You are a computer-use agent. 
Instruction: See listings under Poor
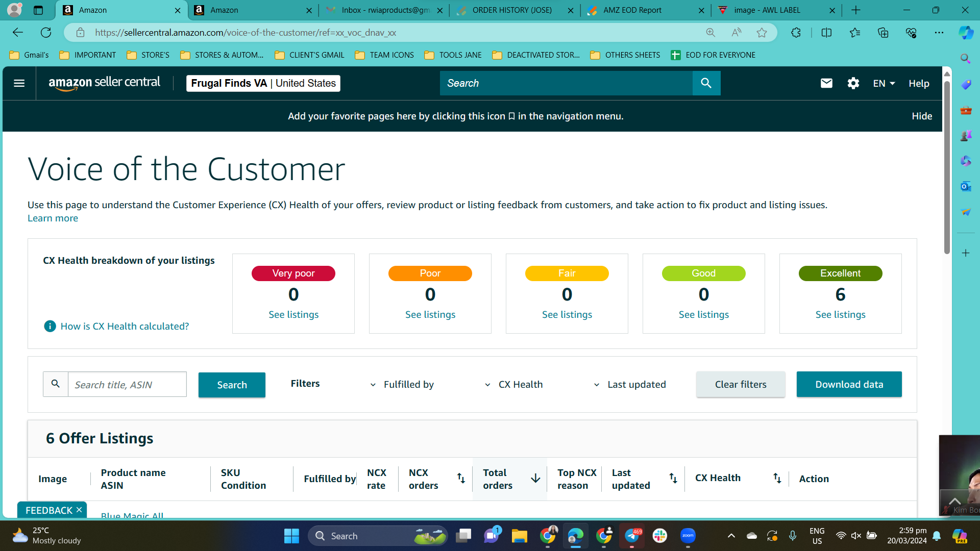[x=430, y=314]
